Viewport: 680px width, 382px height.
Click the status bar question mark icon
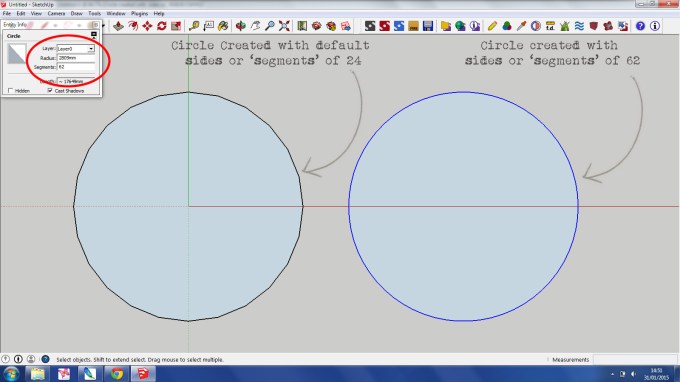tap(45, 359)
